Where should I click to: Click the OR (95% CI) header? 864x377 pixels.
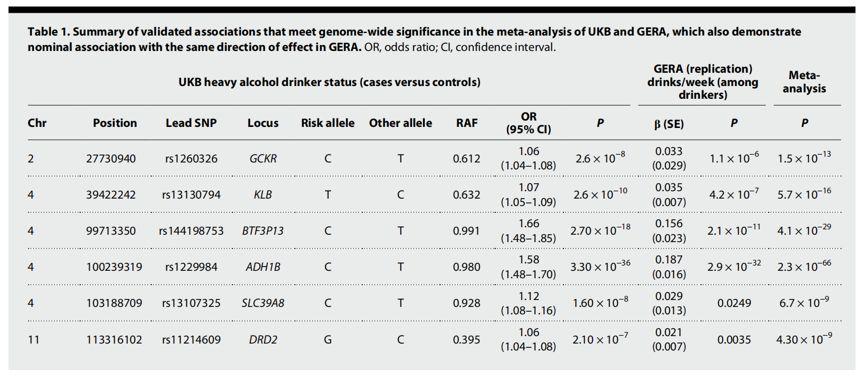pyautogui.click(x=528, y=123)
